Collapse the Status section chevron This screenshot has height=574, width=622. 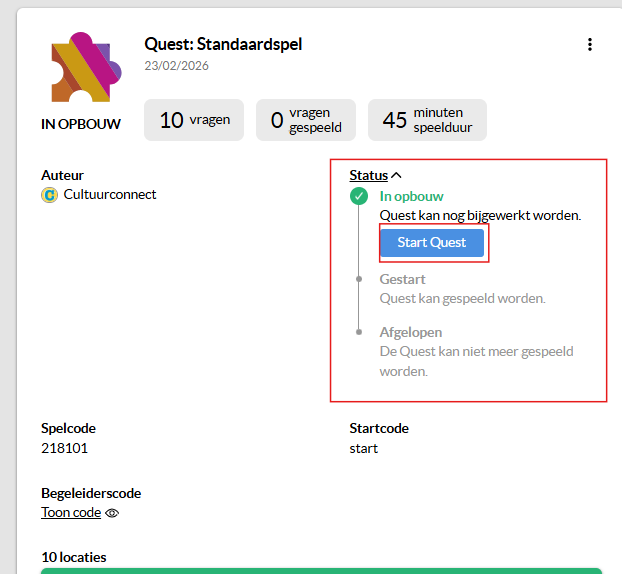pos(395,176)
